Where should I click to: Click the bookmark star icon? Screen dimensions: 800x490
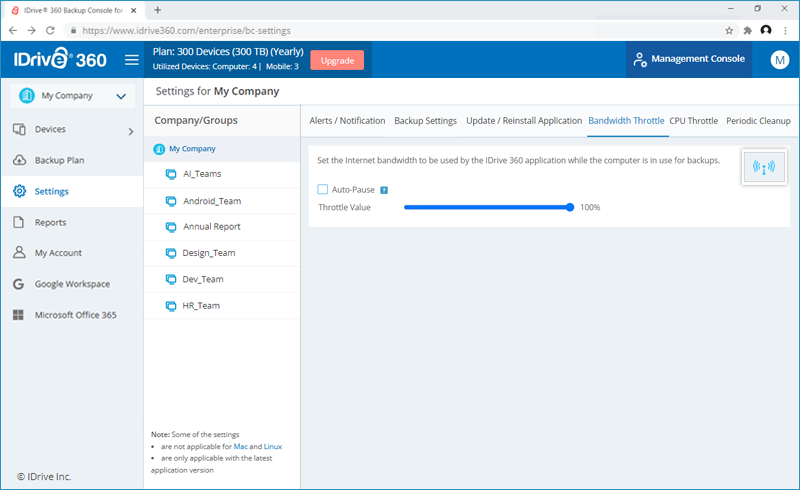point(729,31)
